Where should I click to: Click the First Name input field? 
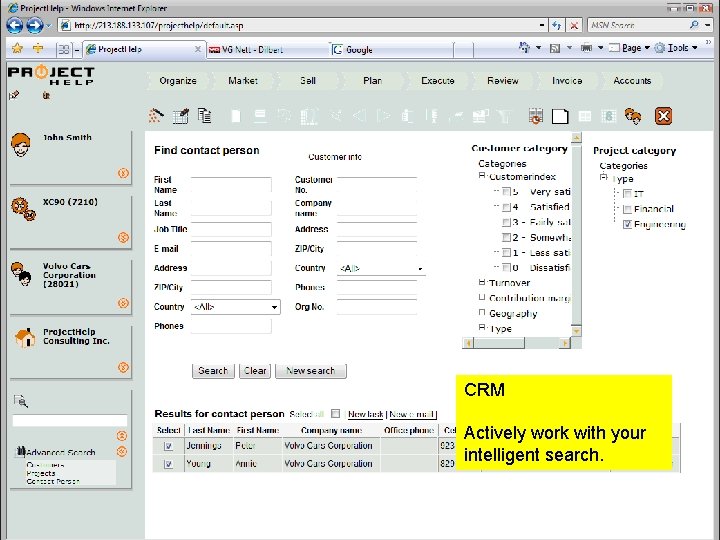point(231,185)
